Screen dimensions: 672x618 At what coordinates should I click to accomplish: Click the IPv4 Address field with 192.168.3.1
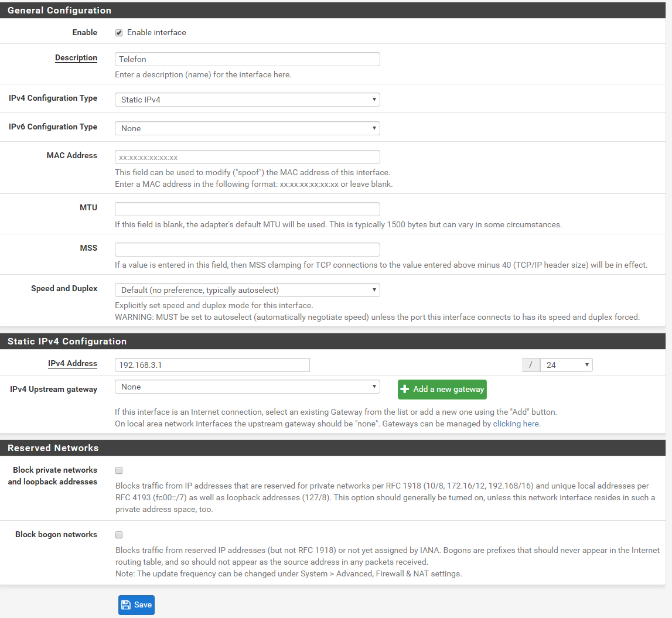point(212,365)
